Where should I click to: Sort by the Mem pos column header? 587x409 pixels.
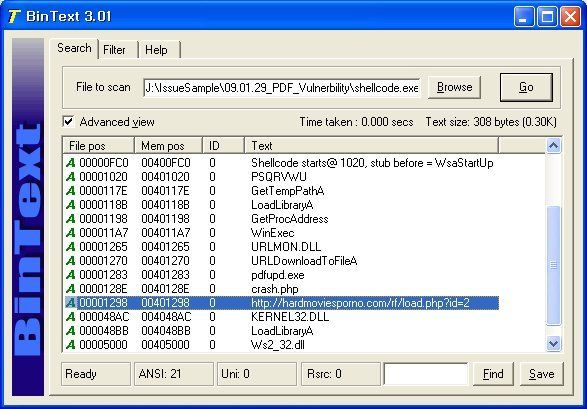(168, 146)
